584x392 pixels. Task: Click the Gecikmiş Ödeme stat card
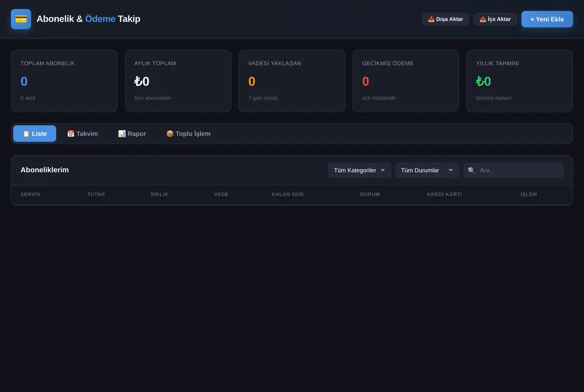pyautogui.click(x=406, y=81)
